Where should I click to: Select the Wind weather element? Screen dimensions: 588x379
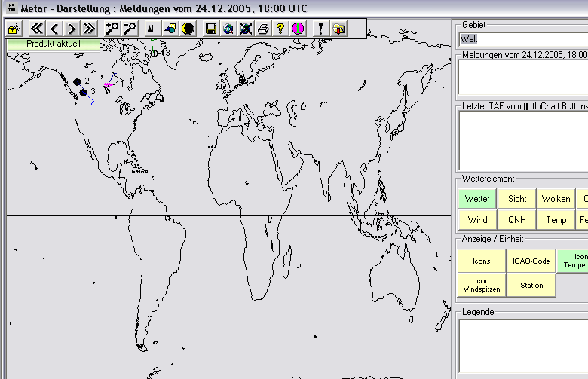(476, 220)
